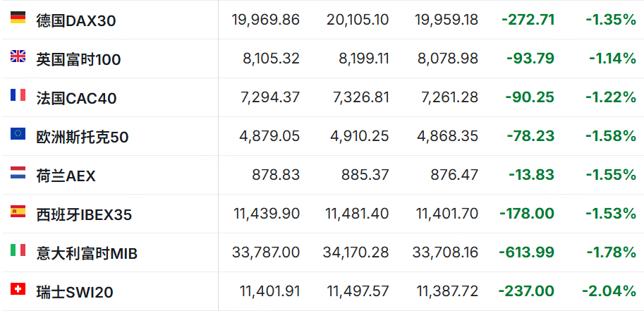644x311 pixels.
Task: Click the Italian flag icon
Action: coord(18,250)
